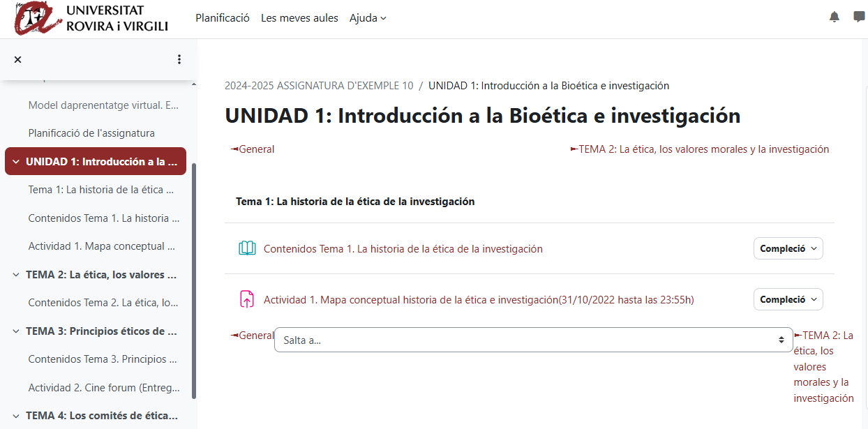Collapse the TEMA 3 sidebar section chevron
This screenshot has height=429, width=868.
pos(16,331)
